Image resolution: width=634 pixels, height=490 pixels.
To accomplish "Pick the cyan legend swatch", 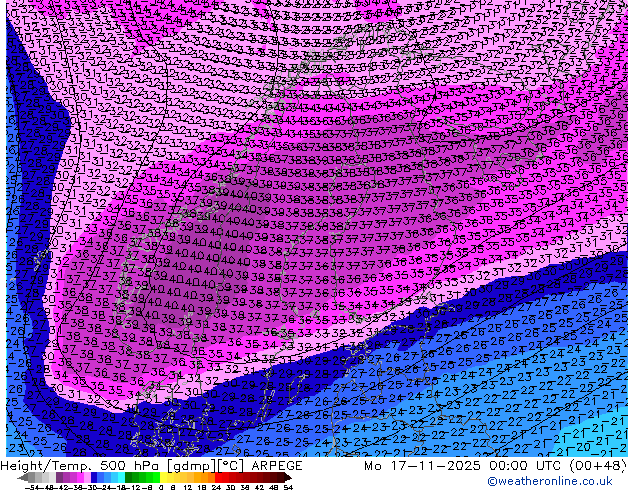I will coord(122,478).
